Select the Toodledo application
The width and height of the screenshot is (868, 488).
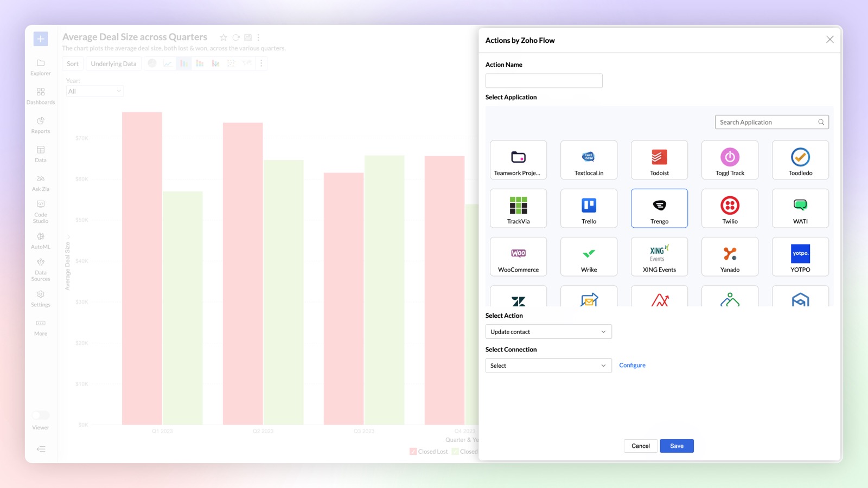(x=800, y=160)
